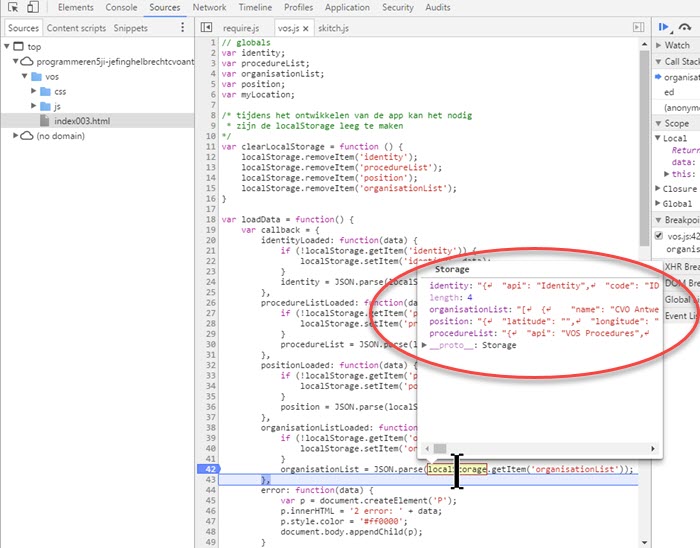Click the organisationList entry in Storage popup

pos(544,309)
